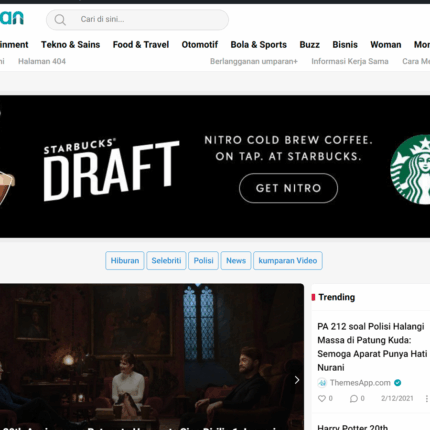Open "PA 212 soal Polisi Halangi" trending article
Viewport: 430px width, 430px height.
click(x=372, y=347)
